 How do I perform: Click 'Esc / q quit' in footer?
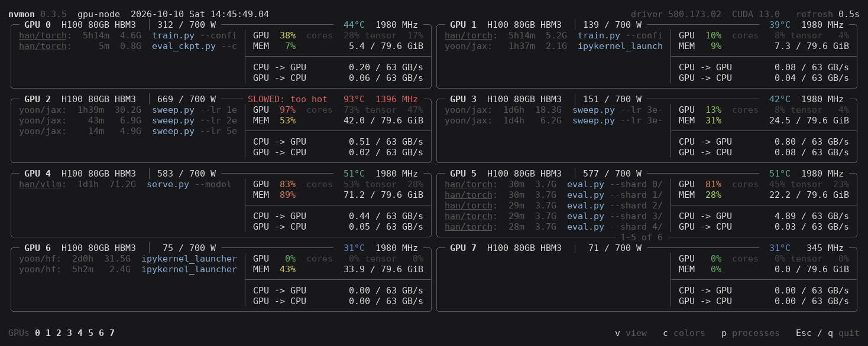click(x=828, y=333)
